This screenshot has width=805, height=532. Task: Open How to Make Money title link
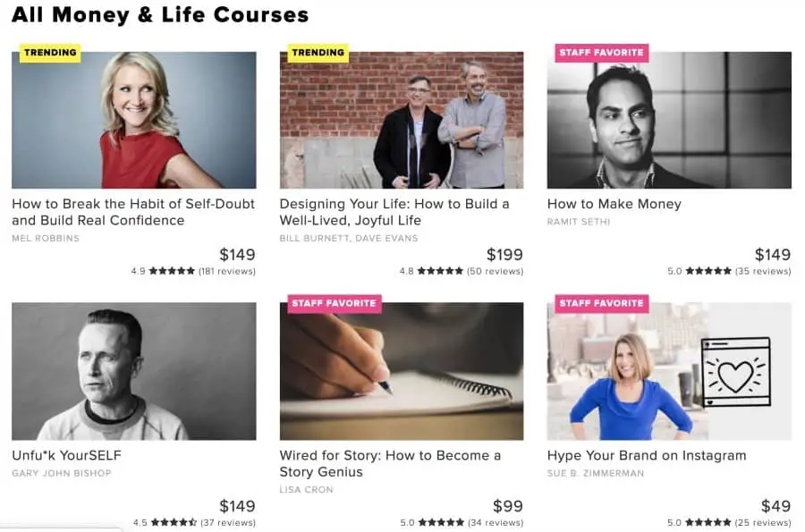(x=614, y=204)
